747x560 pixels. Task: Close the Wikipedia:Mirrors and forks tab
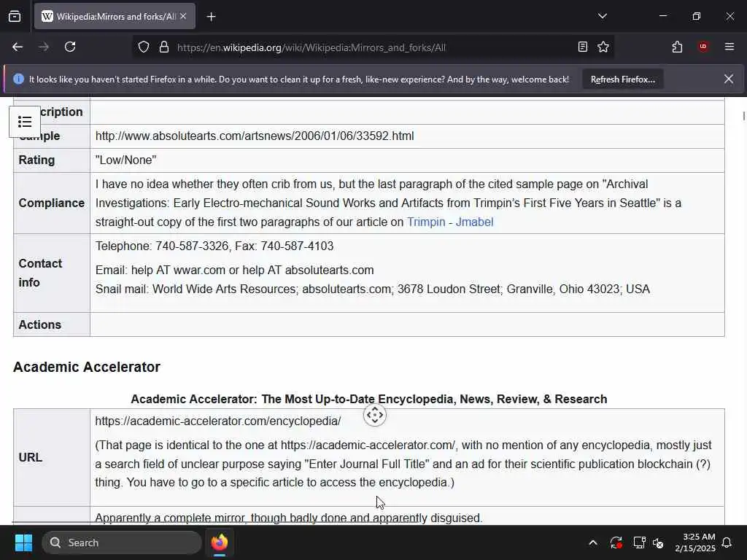coord(183,17)
